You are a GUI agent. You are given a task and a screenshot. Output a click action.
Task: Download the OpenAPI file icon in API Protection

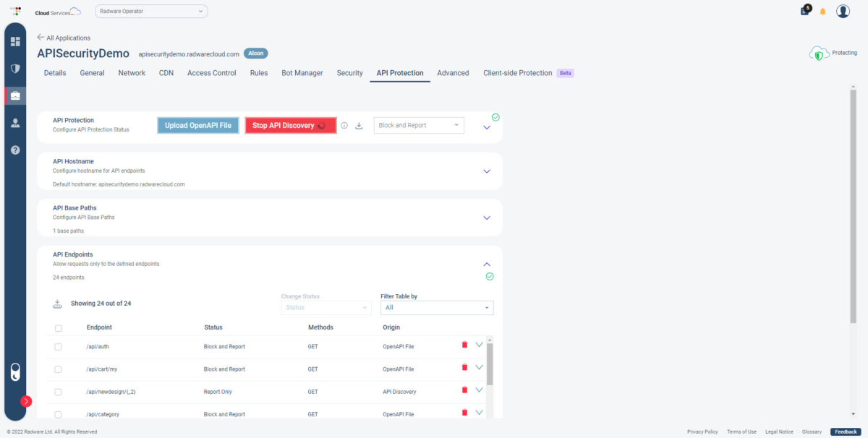click(x=359, y=126)
